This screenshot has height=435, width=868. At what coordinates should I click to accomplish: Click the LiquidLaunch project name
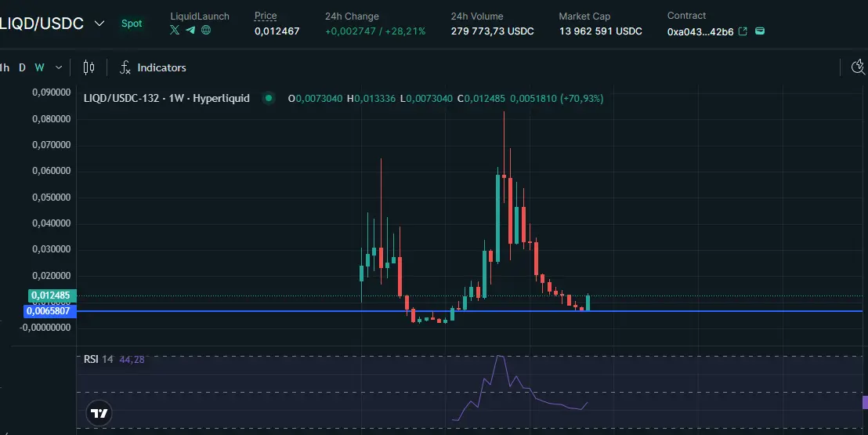coord(200,16)
